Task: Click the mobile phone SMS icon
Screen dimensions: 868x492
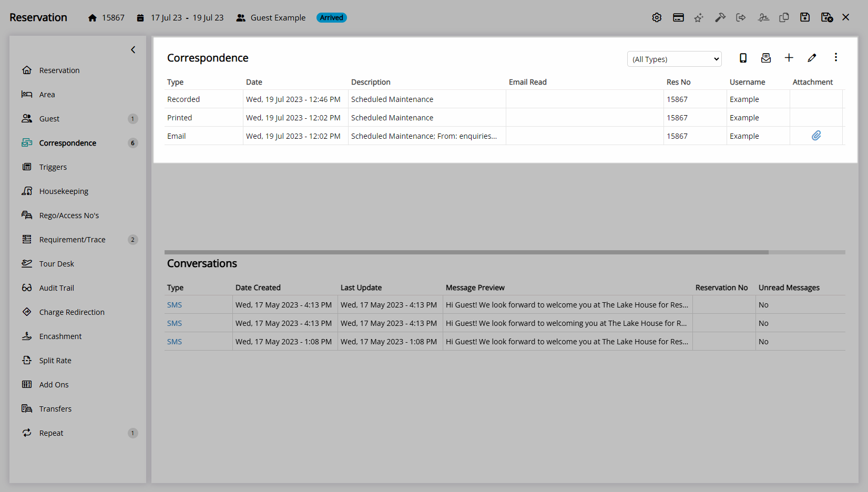Action: coord(743,58)
